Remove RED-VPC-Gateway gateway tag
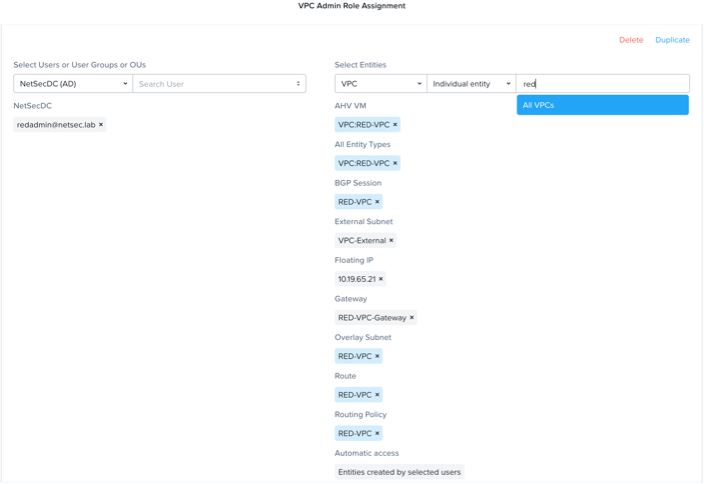The width and height of the screenshot is (704, 484). [x=411, y=318]
